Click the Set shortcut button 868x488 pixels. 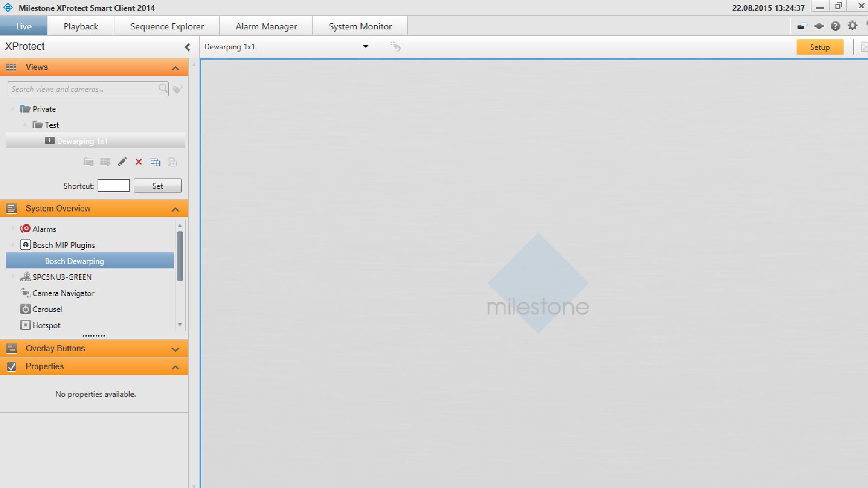157,186
